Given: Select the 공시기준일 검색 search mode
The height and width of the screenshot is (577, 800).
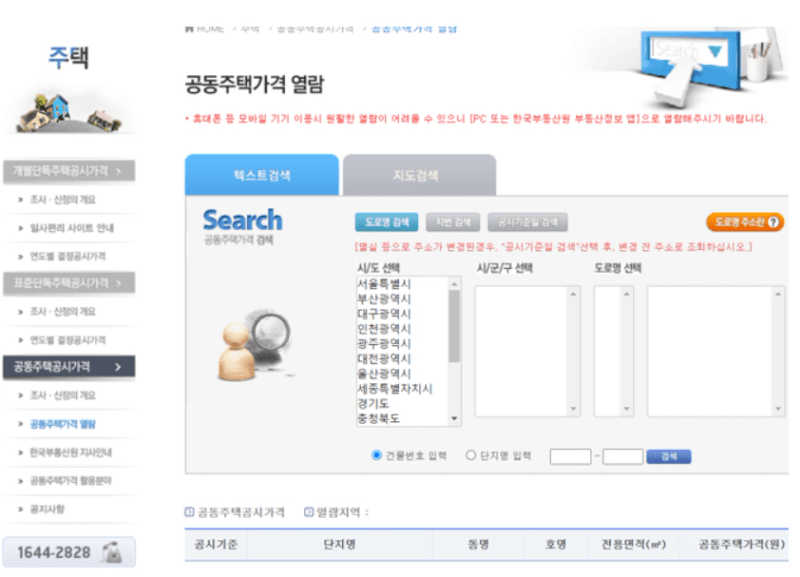Looking at the screenshot, I should point(528,222).
